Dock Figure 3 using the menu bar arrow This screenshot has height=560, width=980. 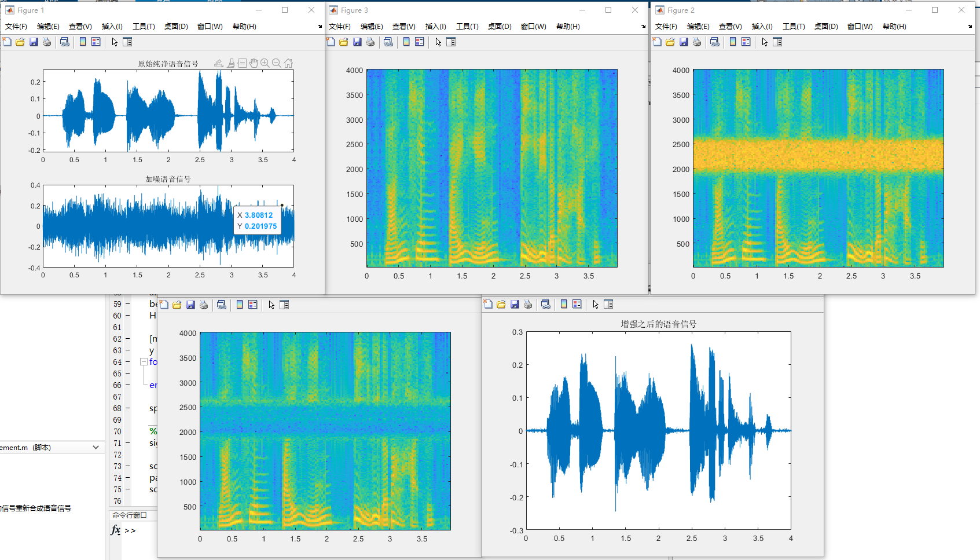point(644,27)
